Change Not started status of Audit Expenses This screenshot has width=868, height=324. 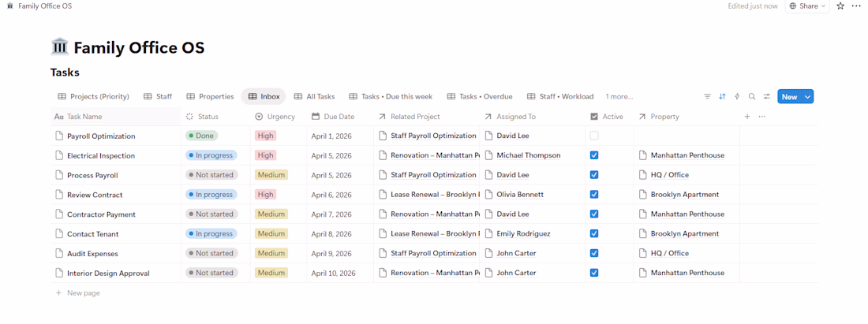pos(211,253)
